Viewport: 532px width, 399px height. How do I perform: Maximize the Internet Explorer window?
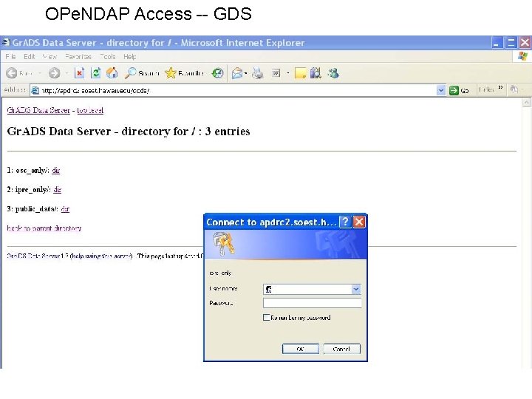tap(511, 42)
